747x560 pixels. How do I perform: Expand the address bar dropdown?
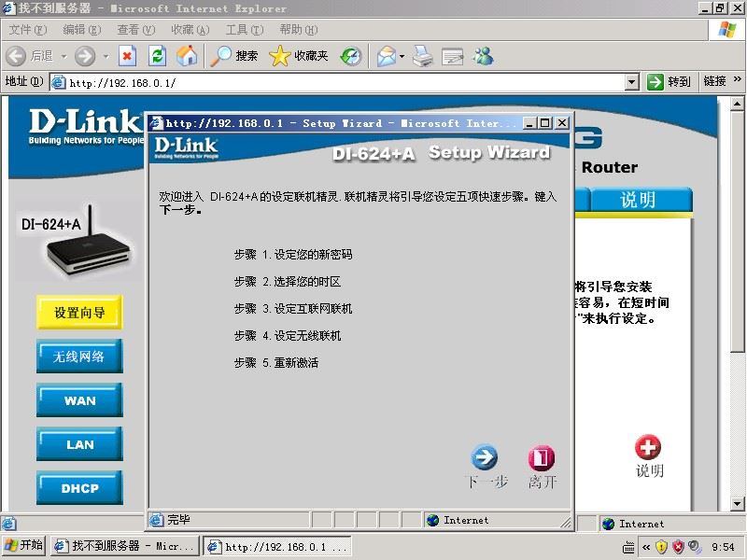(x=632, y=82)
